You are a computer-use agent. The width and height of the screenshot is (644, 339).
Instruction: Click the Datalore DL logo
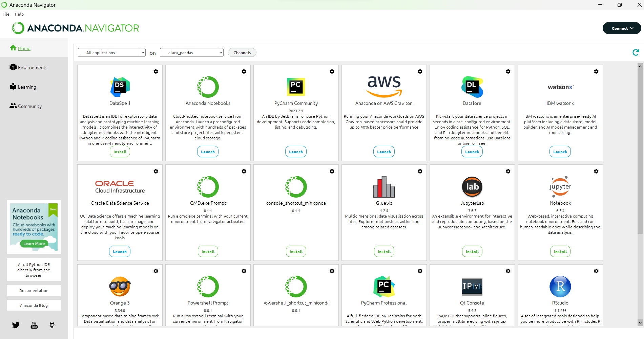tap(472, 87)
